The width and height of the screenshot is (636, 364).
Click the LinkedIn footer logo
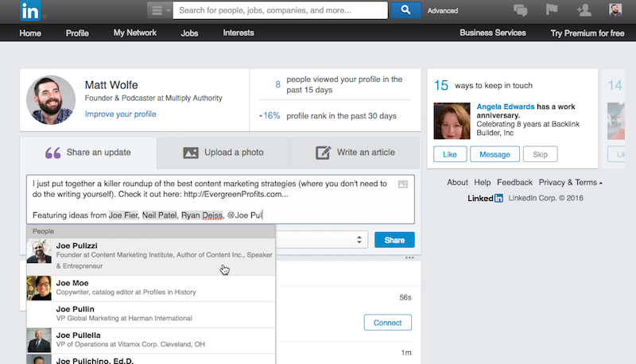pyautogui.click(x=486, y=198)
